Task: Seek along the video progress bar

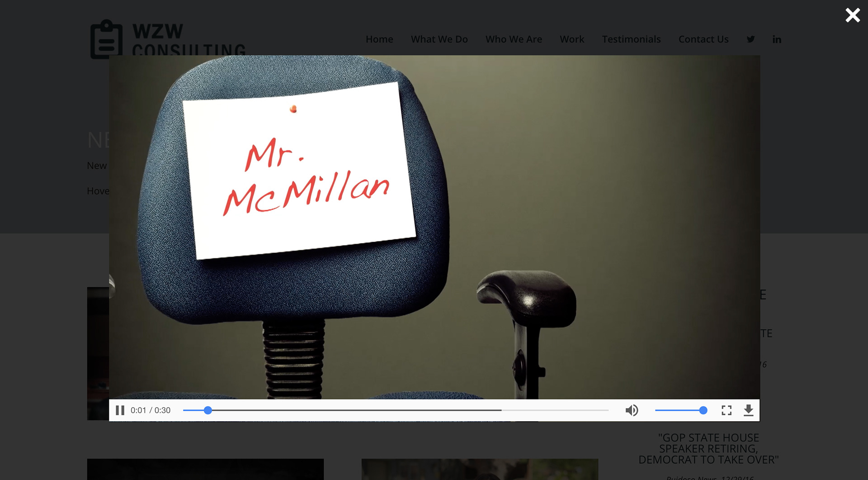Action: (x=396, y=410)
